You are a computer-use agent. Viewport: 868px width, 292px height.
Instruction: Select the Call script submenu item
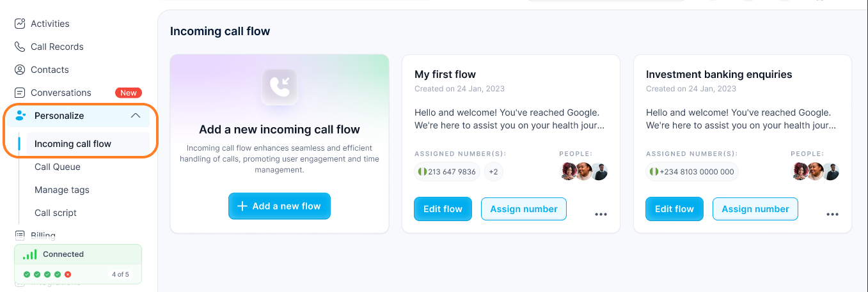point(56,213)
